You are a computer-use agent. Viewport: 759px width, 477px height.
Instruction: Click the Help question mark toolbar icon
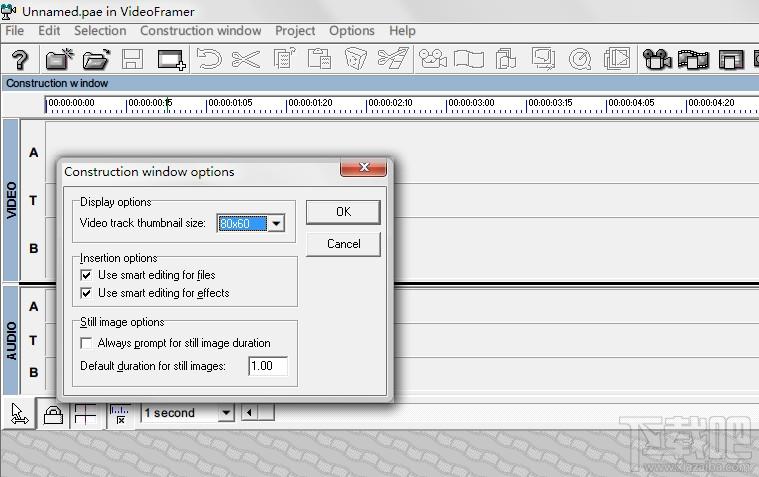[x=20, y=60]
